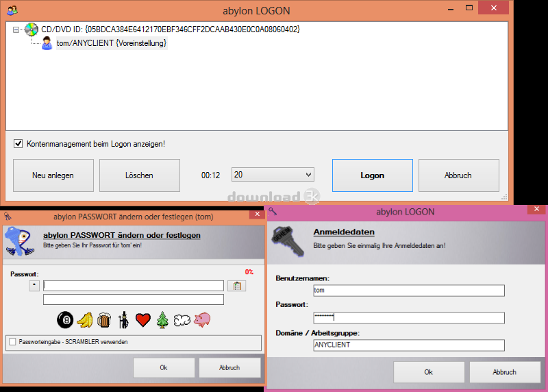Click the blue key mascot image
The width and height of the screenshot is (548, 392).
20,242
